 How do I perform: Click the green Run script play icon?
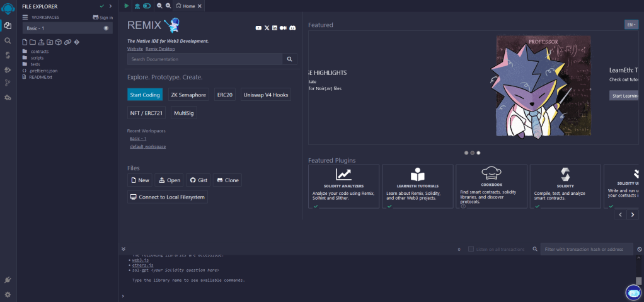click(127, 6)
